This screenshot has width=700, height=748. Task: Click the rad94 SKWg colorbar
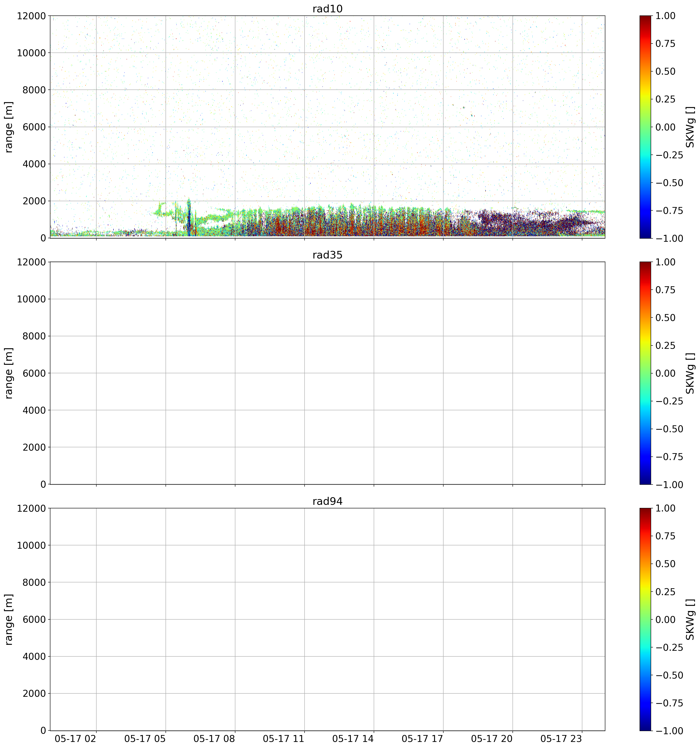645,620
